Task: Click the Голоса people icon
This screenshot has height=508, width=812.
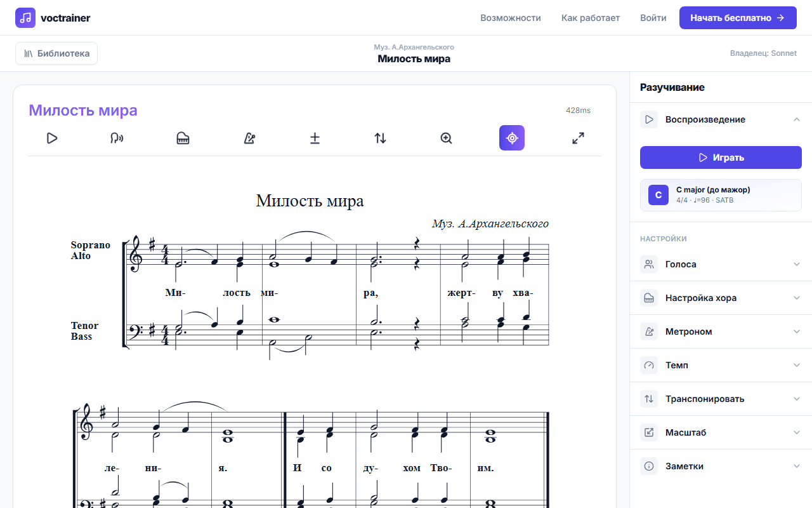Action: pyautogui.click(x=649, y=264)
